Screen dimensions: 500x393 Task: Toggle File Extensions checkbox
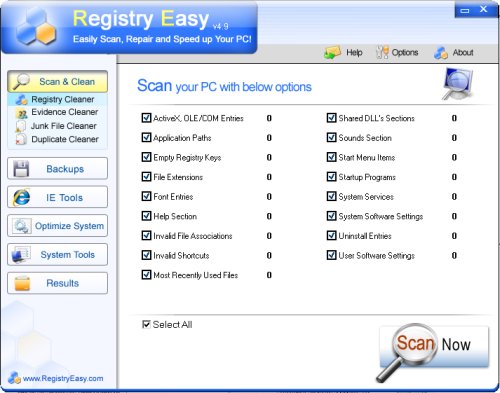click(146, 177)
